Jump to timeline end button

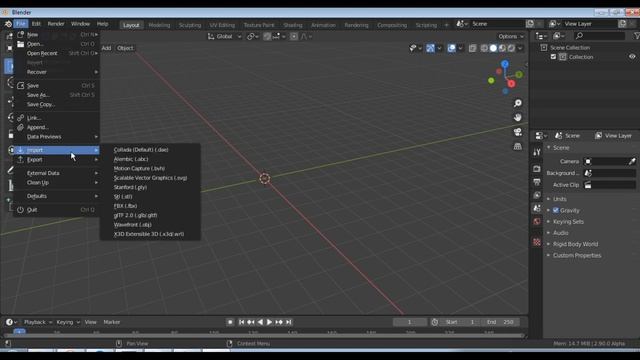[289, 322]
